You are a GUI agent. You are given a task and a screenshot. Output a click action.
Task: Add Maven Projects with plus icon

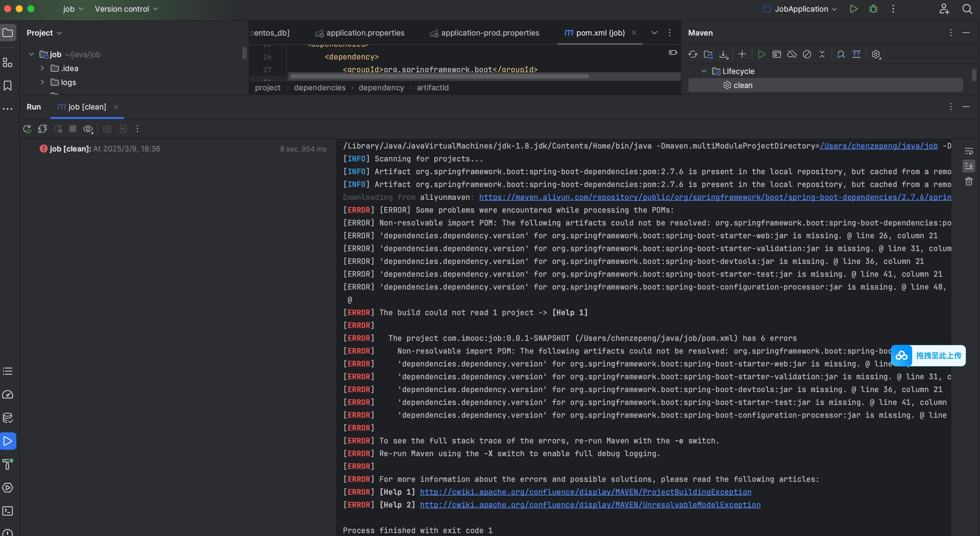coord(742,54)
